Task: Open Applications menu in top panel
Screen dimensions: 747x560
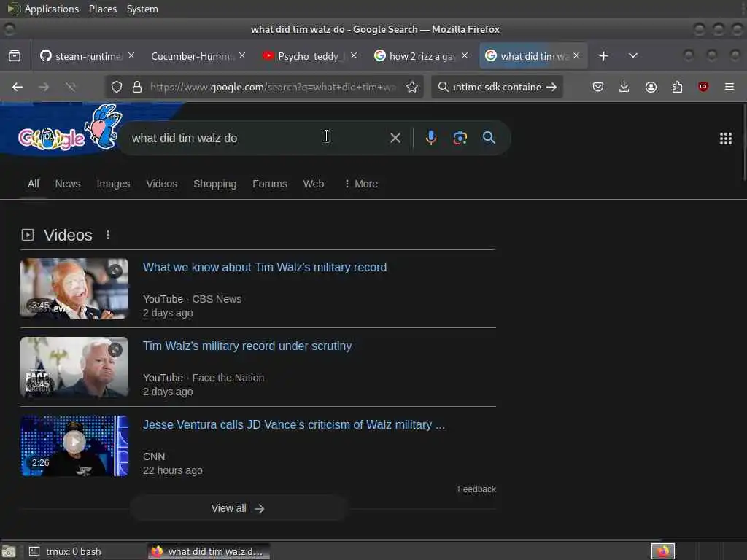Action: pos(52,9)
